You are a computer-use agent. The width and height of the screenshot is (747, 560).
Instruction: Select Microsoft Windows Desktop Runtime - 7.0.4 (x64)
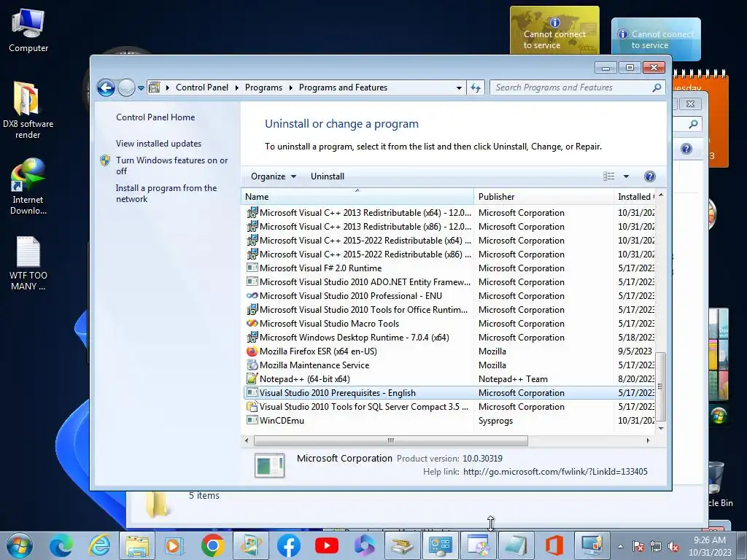click(449, 337)
